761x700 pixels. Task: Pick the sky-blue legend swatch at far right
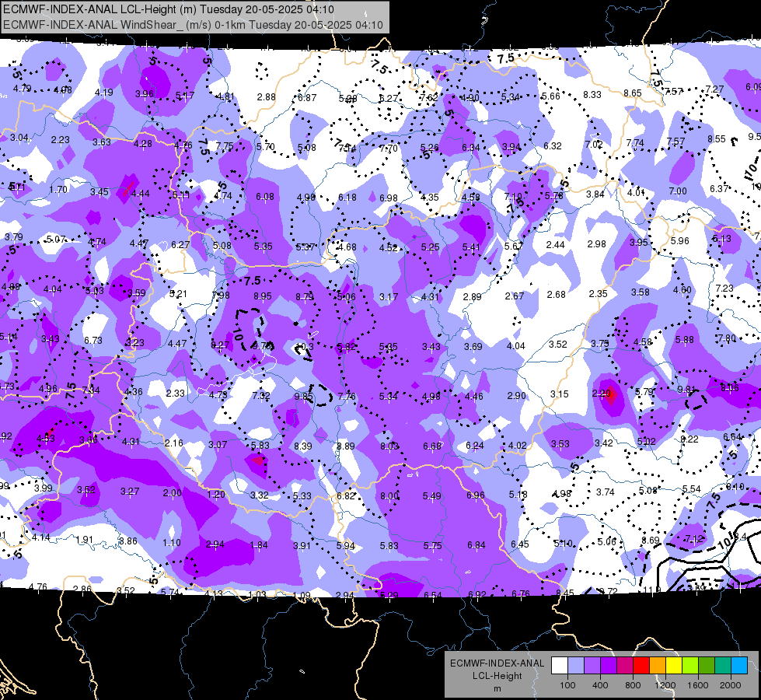pyautogui.click(x=739, y=666)
